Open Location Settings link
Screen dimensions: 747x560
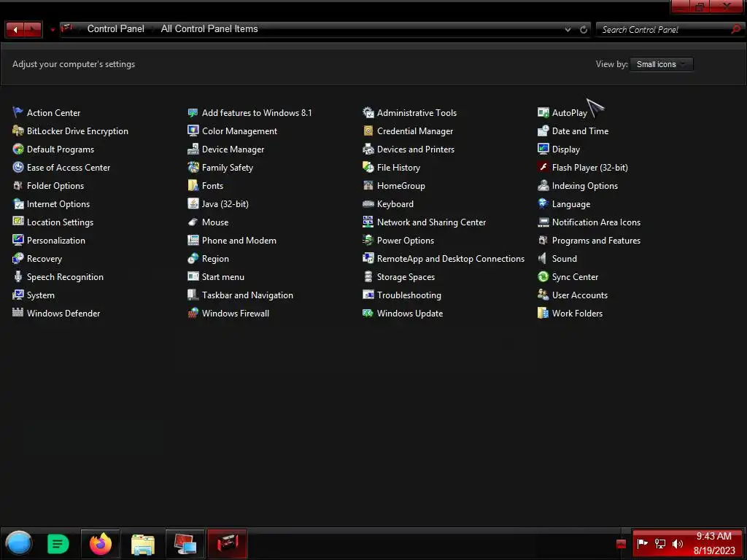60,222
